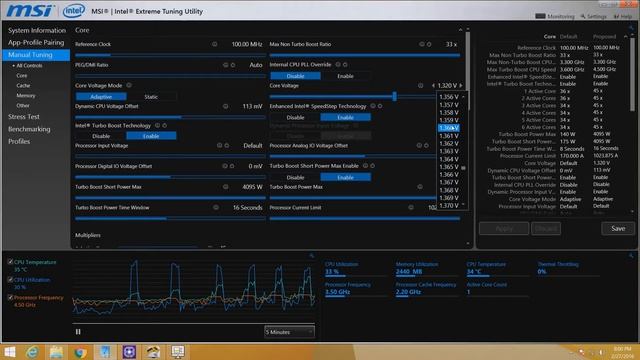Disable Enhanced Intel SpeedStep Technology
This screenshot has width=640, height=360.
tap(295, 118)
